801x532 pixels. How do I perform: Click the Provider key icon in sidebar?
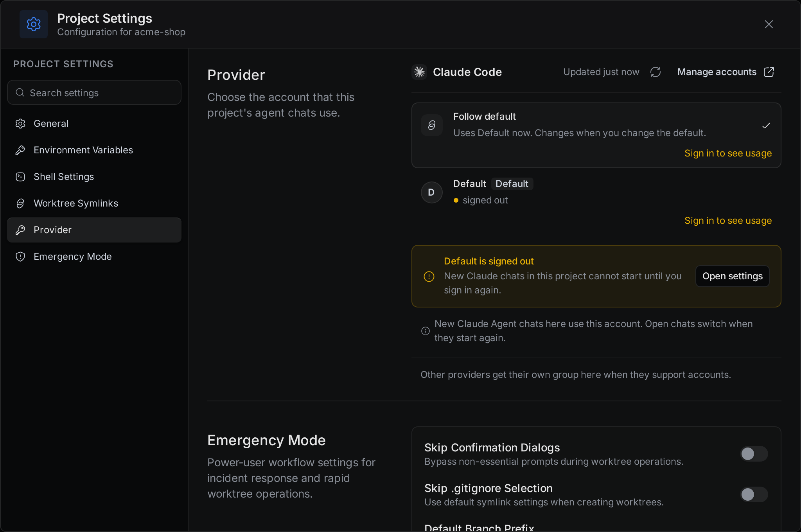pos(20,230)
